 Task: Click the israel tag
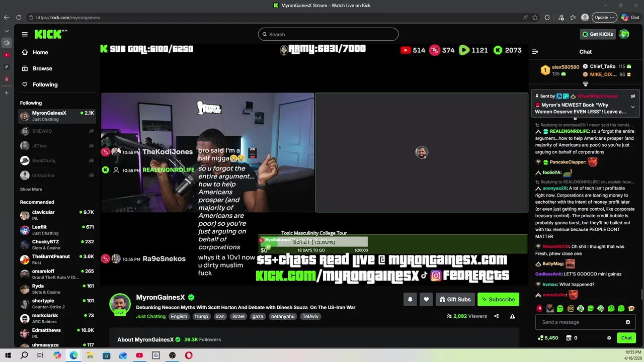(x=238, y=316)
